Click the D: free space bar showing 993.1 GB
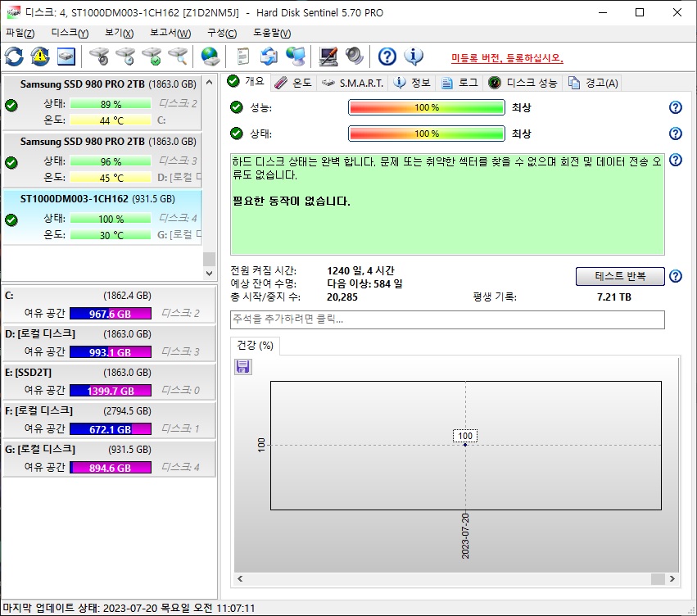Viewport: 697px width, 616px height. click(111, 352)
